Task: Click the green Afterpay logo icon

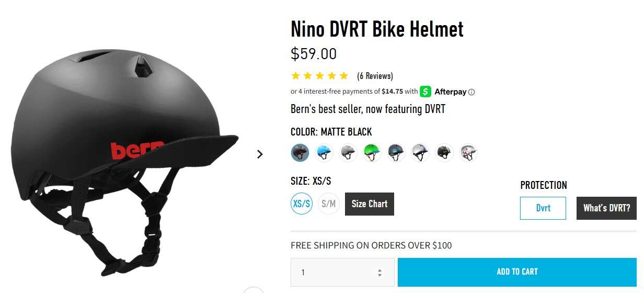Action: pyautogui.click(x=425, y=92)
